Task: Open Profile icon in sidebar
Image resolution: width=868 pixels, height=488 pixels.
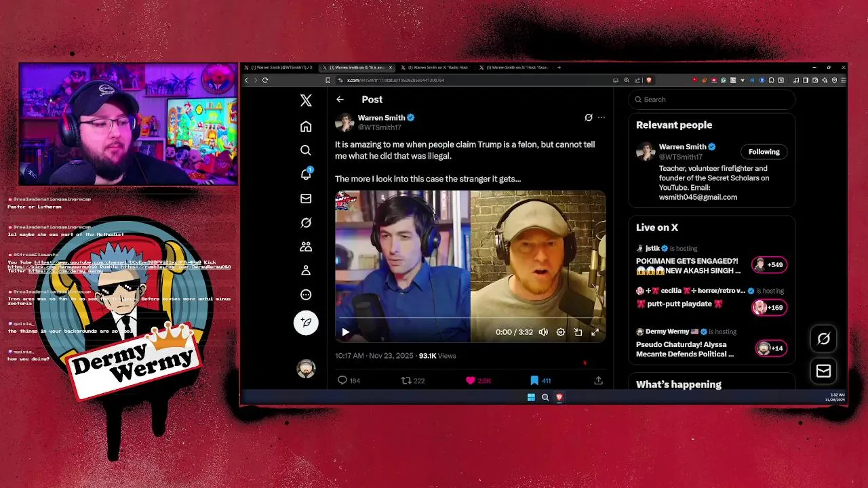Action: [x=306, y=270]
